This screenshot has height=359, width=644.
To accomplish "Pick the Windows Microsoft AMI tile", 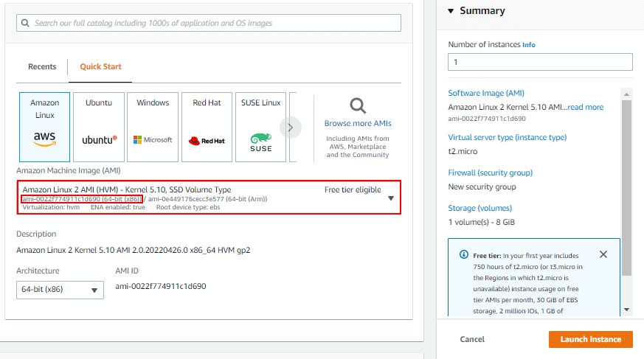I will pos(153,128).
